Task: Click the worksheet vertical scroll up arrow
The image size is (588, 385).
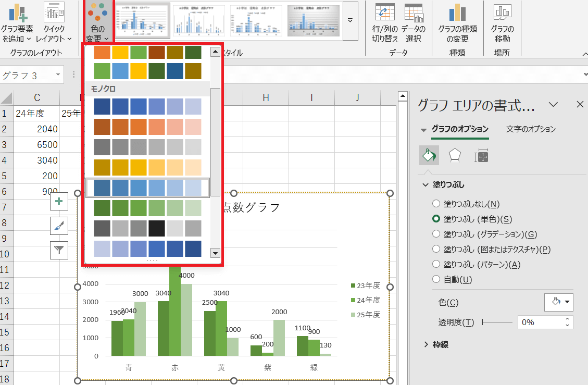Action: point(403,96)
